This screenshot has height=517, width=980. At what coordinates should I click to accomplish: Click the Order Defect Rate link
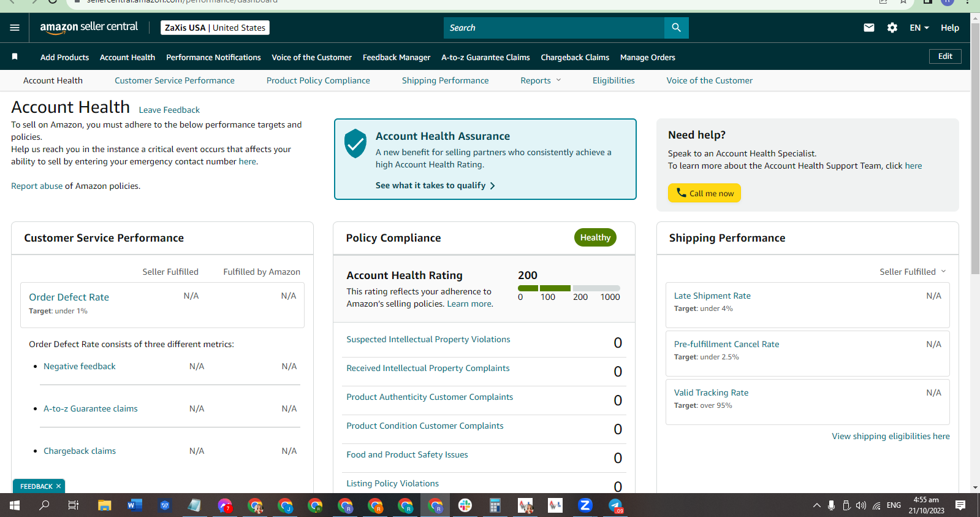(x=69, y=297)
